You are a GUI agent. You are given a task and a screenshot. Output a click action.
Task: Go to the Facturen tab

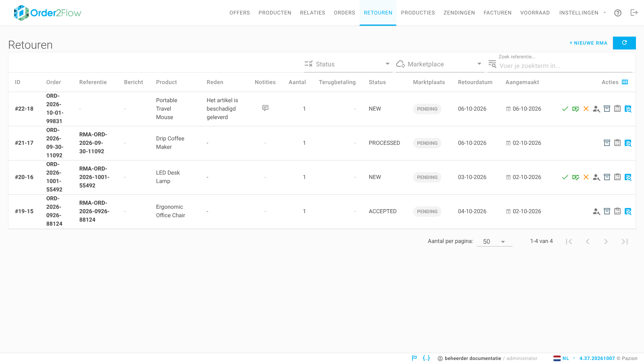click(x=497, y=13)
